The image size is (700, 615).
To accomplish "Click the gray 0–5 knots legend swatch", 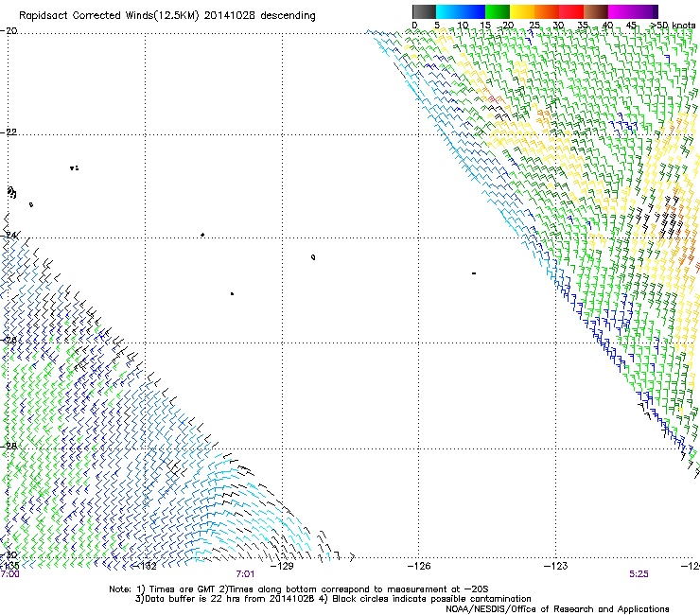I will click(x=424, y=11).
